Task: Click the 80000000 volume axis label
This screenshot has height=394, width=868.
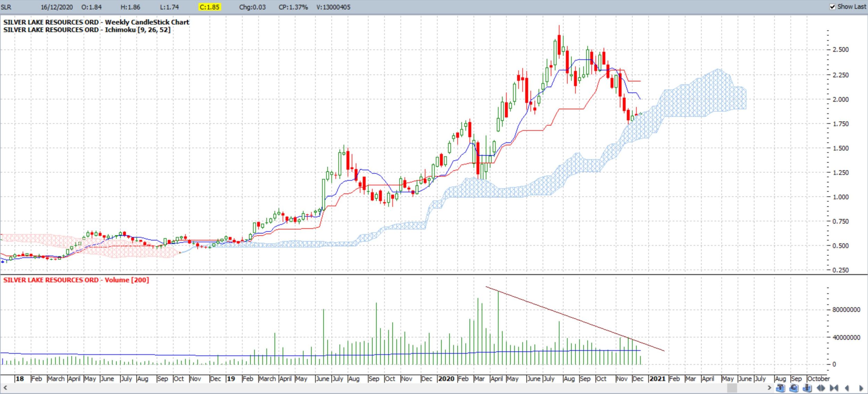Action: coord(846,310)
